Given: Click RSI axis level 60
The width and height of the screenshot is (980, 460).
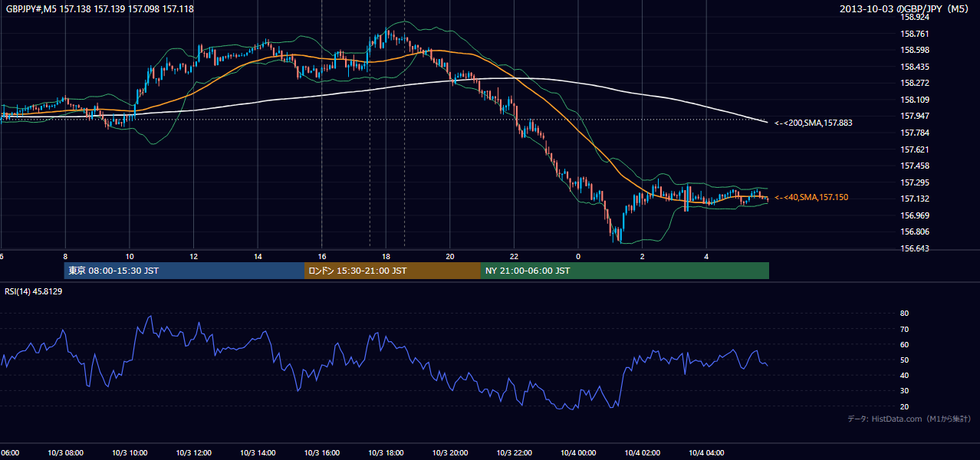Looking at the screenshot, I should tap(905, 344).
